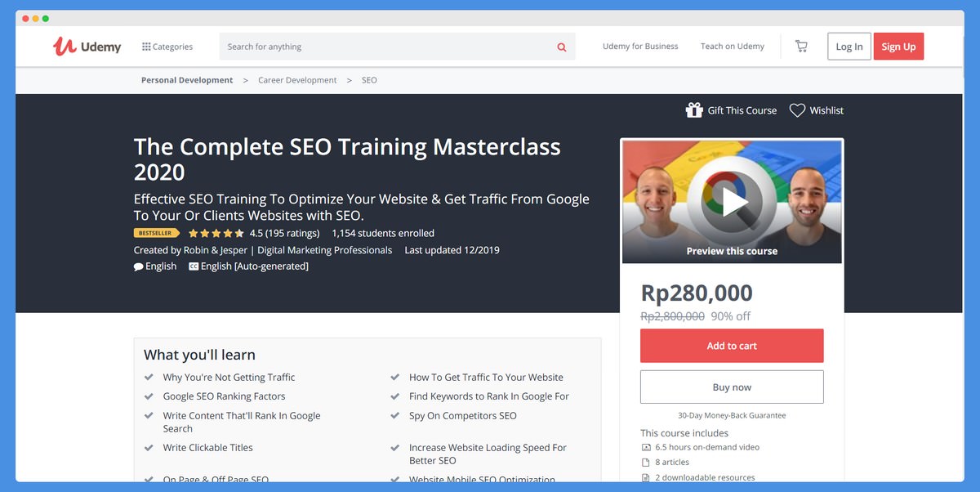Click the struck-through Rp2,800,000 price

tap(672, 316)
